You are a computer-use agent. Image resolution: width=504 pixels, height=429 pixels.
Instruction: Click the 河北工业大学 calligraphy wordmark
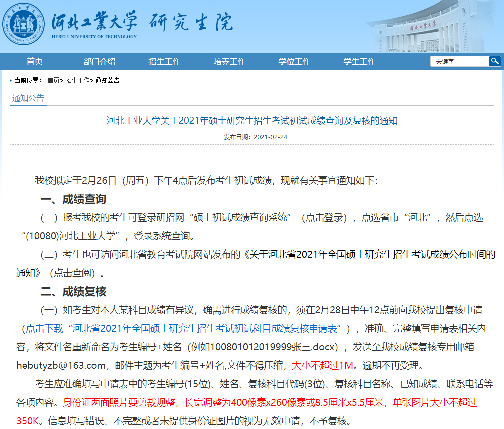(x=94, y=23)
